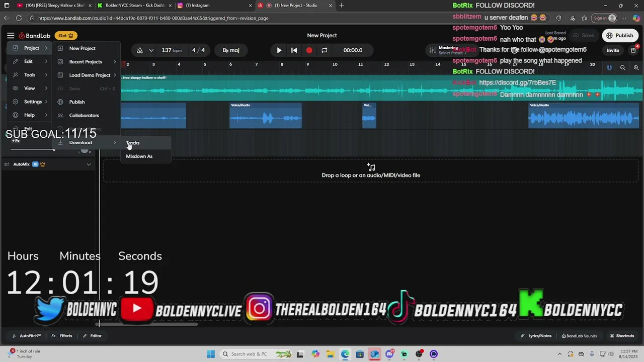Open the Effects tab
Image resolution: width=644 pixels, height=362 pixels.
coord(62,336)
